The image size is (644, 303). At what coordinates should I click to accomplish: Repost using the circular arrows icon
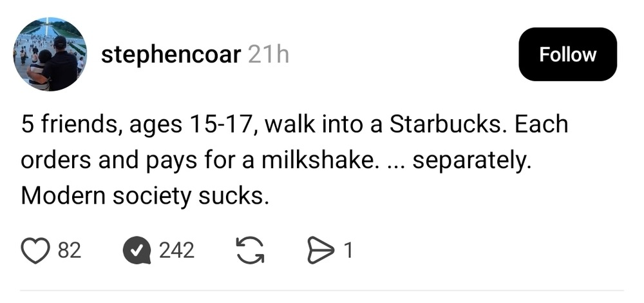click(252, 250)
